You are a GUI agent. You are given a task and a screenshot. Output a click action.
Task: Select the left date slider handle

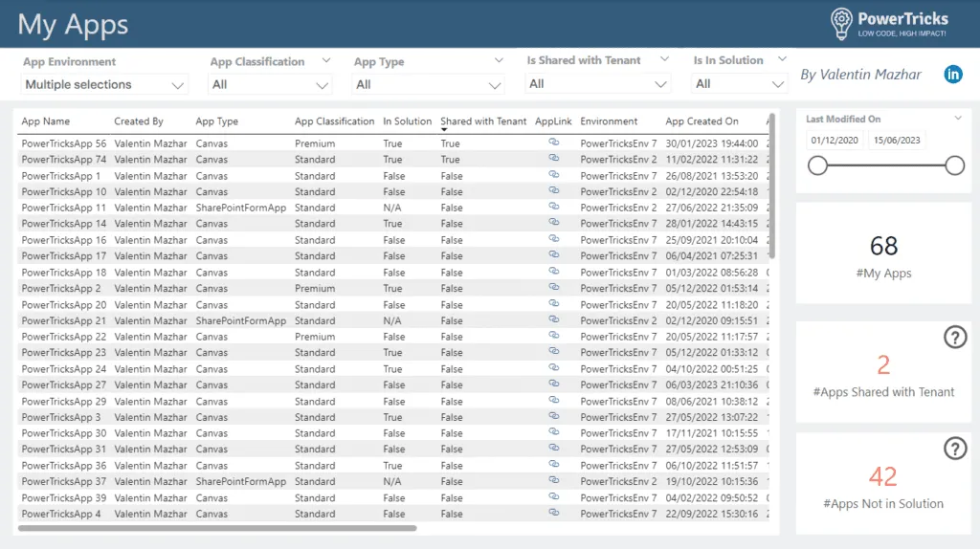point(817,165)
